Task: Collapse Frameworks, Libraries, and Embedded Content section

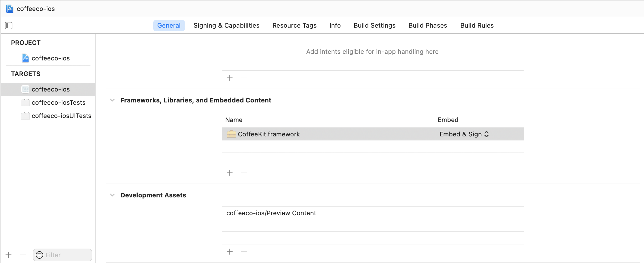Action: point(112,100)
